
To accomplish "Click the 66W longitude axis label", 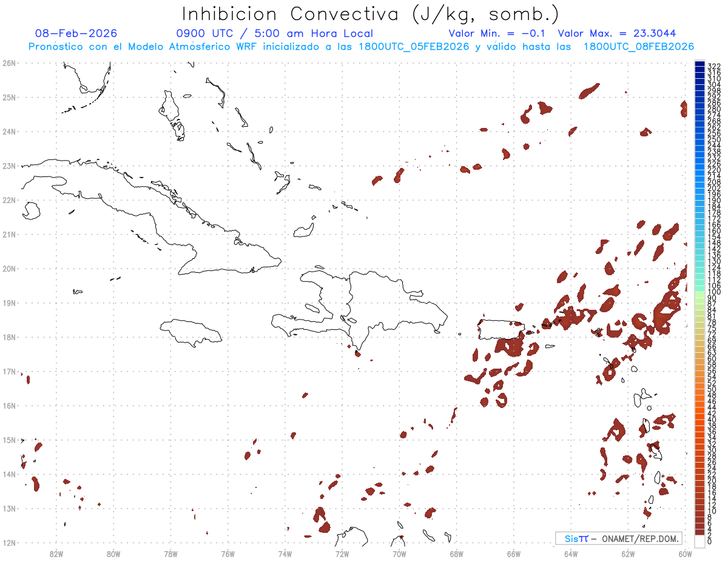I will tap(514, 553).
